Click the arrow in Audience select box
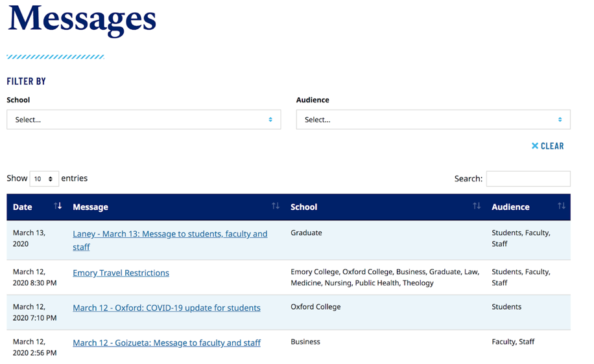Viewport: 594px width, 364px height. click(x=560, y=120)
